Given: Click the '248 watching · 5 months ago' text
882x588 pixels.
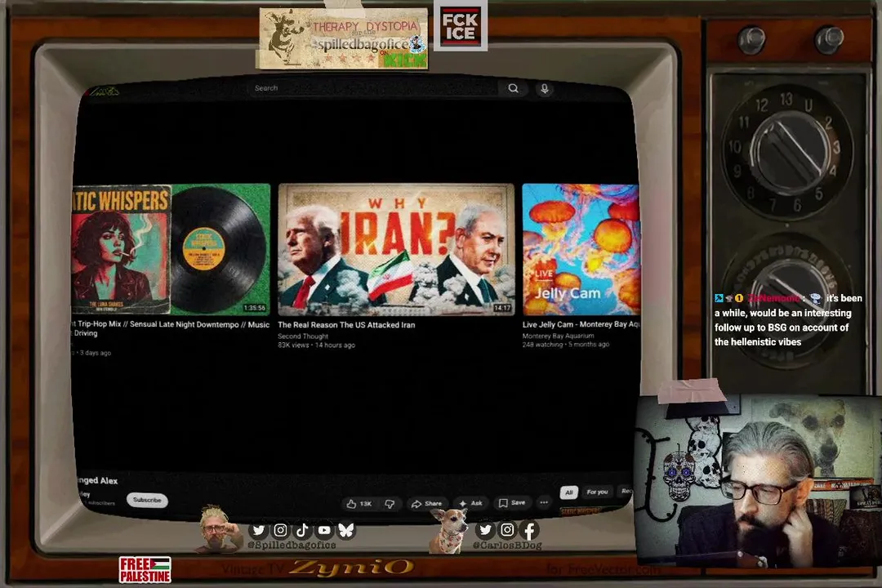Looking at the screenshot, I should tap(565, 345).
